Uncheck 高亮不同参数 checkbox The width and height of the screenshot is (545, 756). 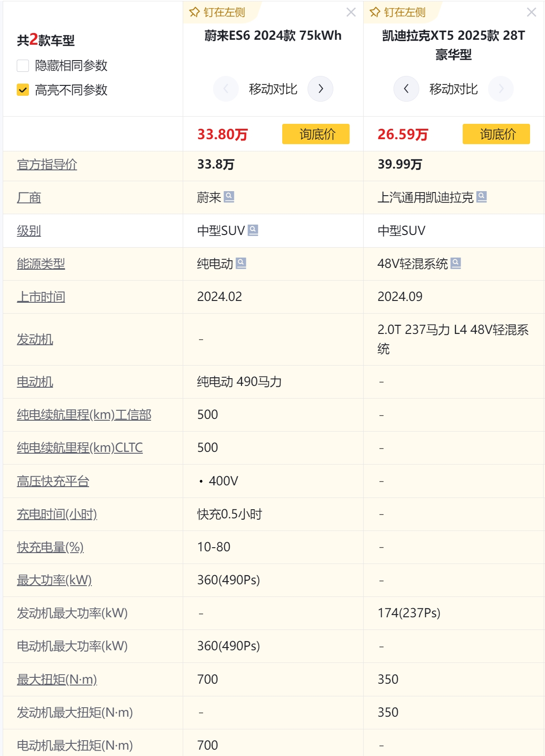pos(23,90)
